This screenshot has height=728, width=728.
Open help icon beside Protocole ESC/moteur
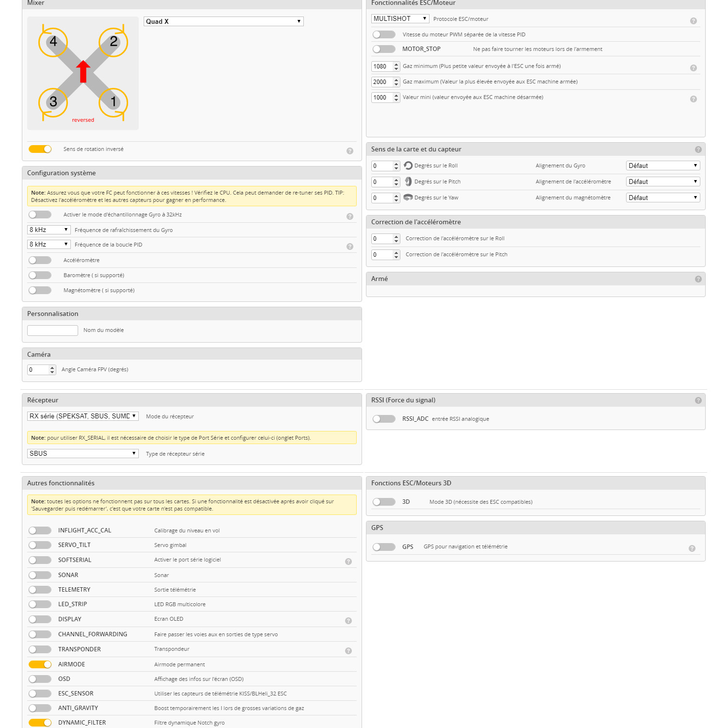(x=694, y=21)
